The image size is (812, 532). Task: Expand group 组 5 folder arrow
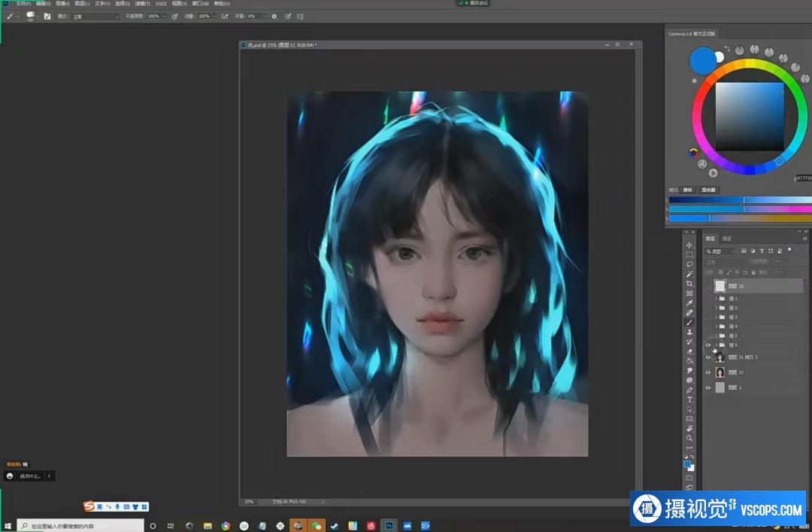pyautogui.click(x=717, y=336)
